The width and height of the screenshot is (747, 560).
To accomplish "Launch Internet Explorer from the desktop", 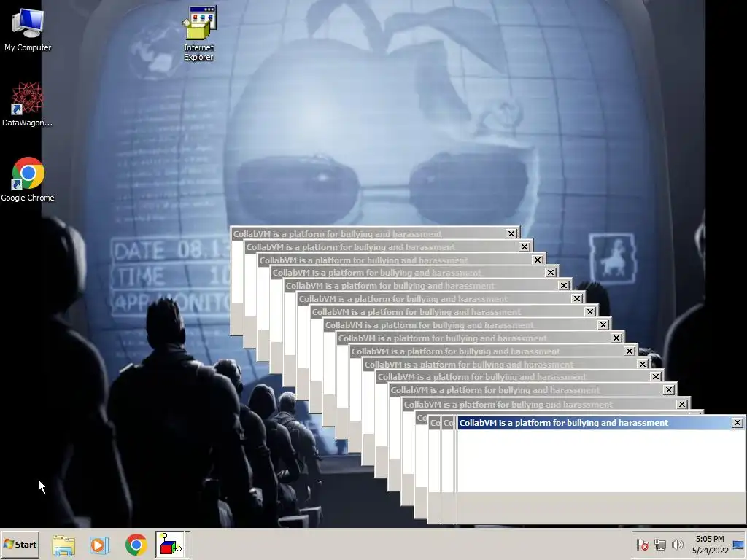I will (x=198, y=32).
